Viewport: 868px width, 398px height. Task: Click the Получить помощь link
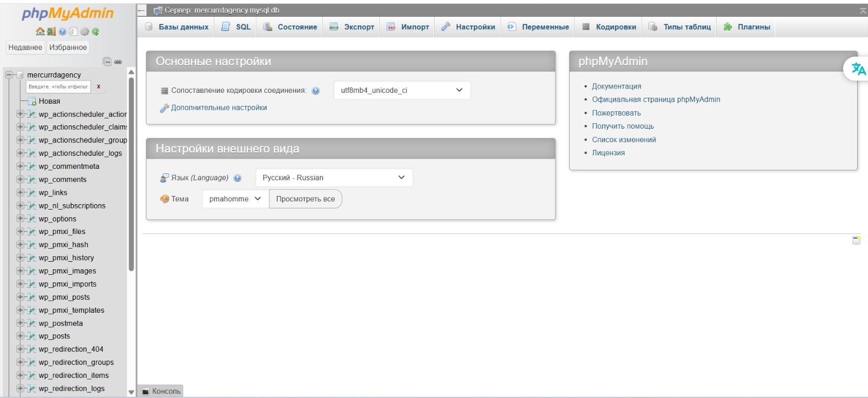[623, 126]
